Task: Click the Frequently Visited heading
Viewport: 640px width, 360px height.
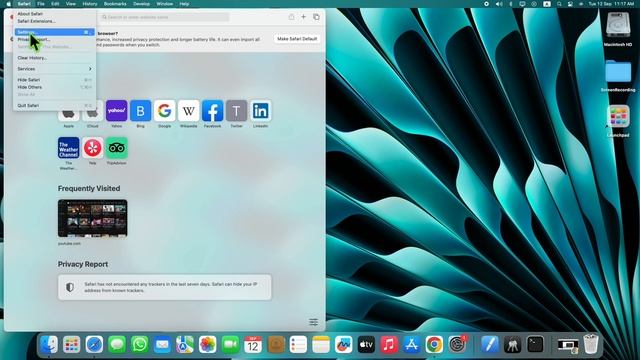Action: point(89,189)
